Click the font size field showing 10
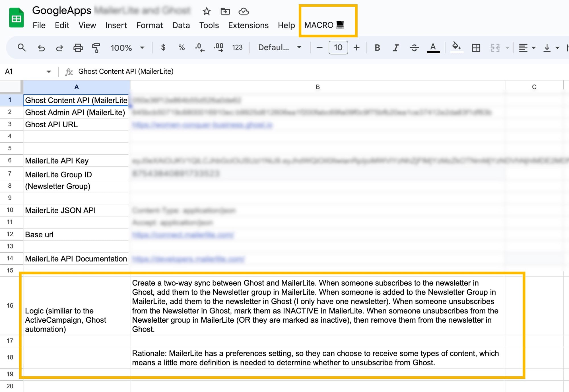 [338, 47]
